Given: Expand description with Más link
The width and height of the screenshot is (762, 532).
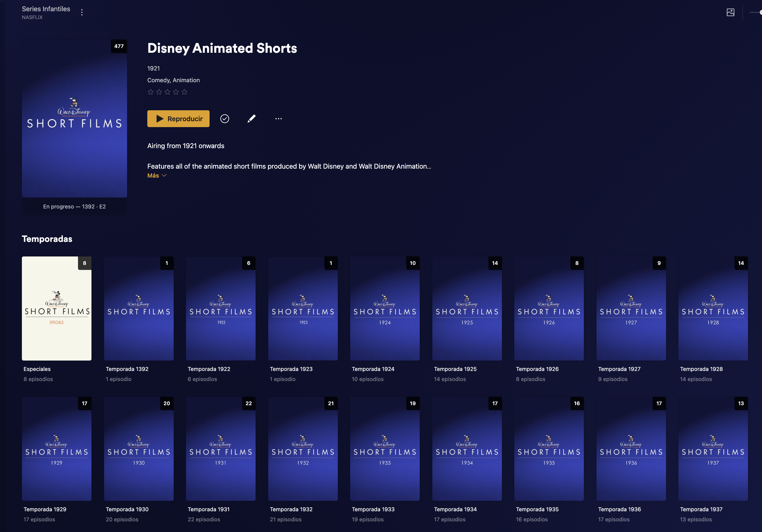Looking at the screenshot, I should click(153, 176).
